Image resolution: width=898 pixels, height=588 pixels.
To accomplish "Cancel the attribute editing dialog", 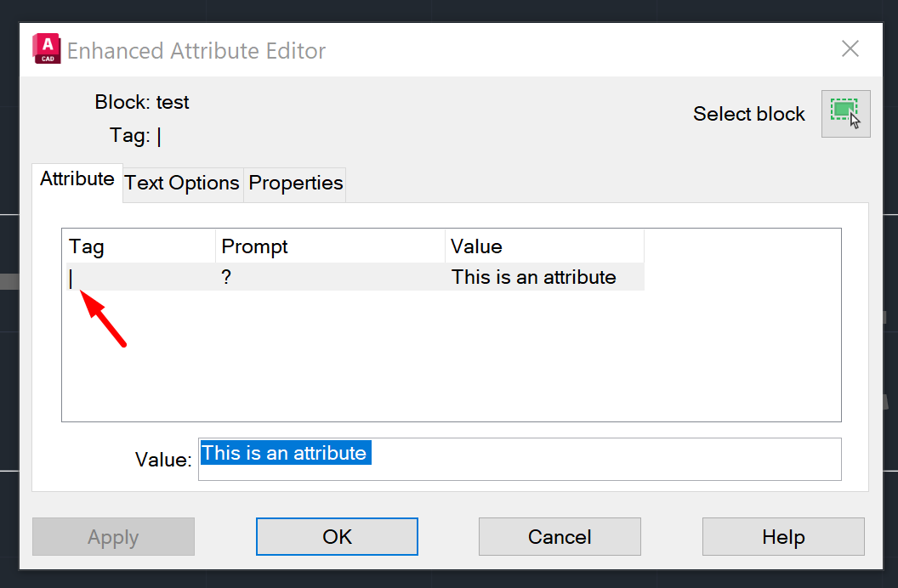I will (x=560, y=537).
